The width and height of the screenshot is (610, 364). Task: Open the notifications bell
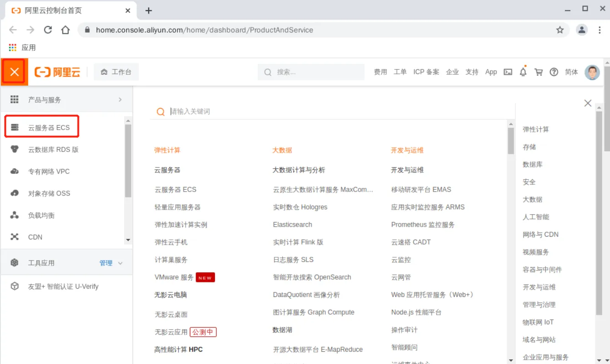(x=523, y=72)
